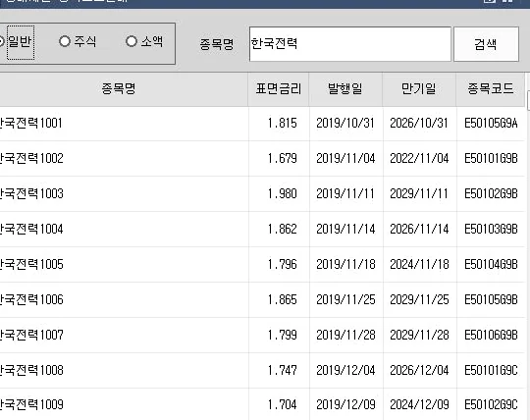The height and width of the screenshot is (420, 530).
Task: Select row 한국전력1003
Action: [x=262, y=194]
